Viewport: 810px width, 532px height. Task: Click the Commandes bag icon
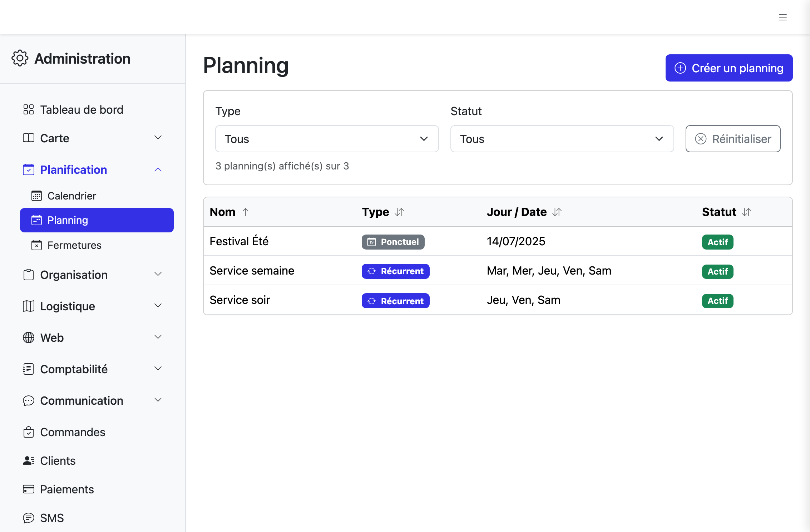tap(29, 432)
